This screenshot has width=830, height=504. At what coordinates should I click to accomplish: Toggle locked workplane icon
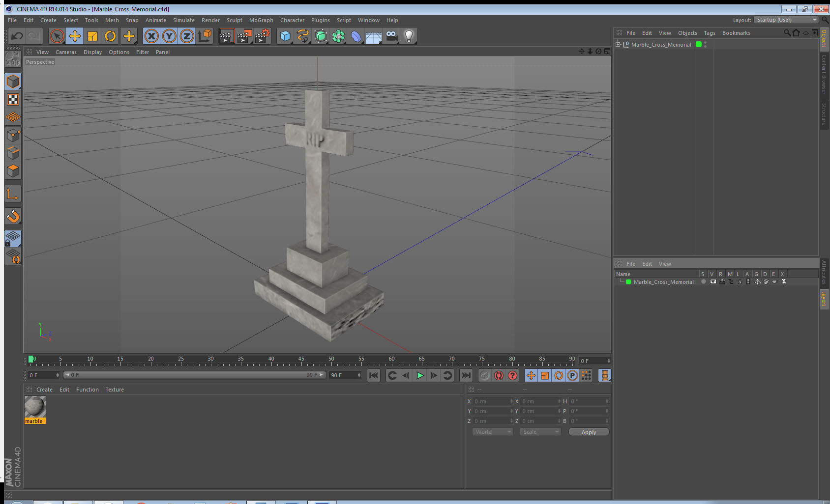(13, 239)
